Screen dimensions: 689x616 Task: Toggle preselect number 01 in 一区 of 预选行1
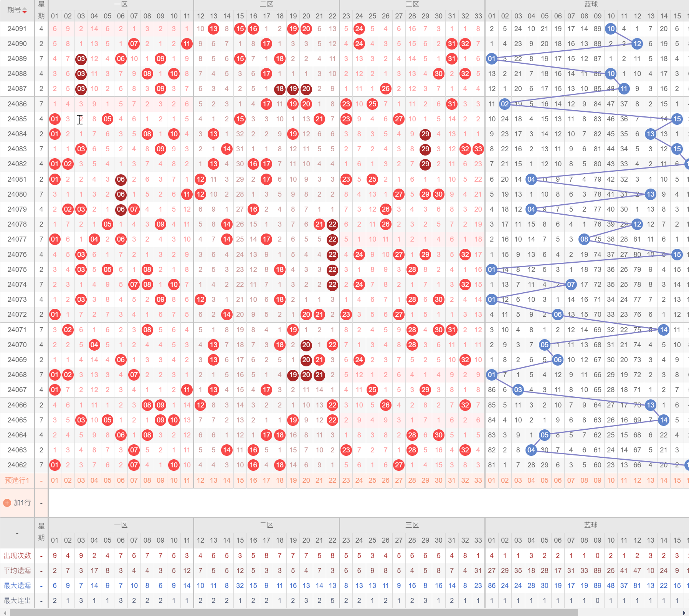point(55,480)
